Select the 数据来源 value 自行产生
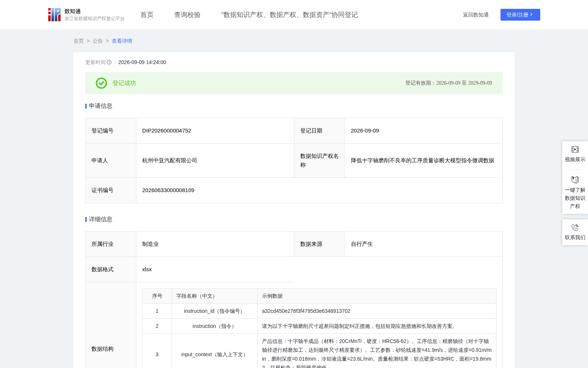This screenshot has width=588, height=368. click(x=362, y=244)
